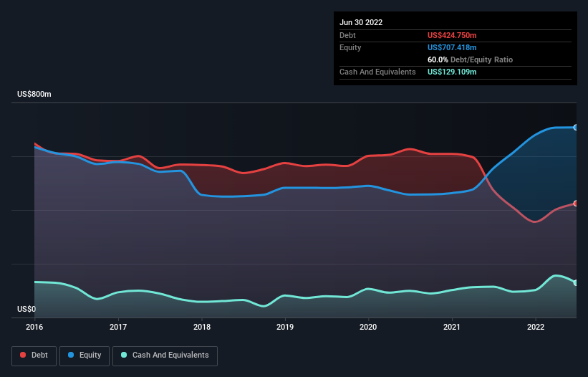This screenshot has width=588, height=377.
Task: Select the 2017 axis label
Action: click(118, 327)
